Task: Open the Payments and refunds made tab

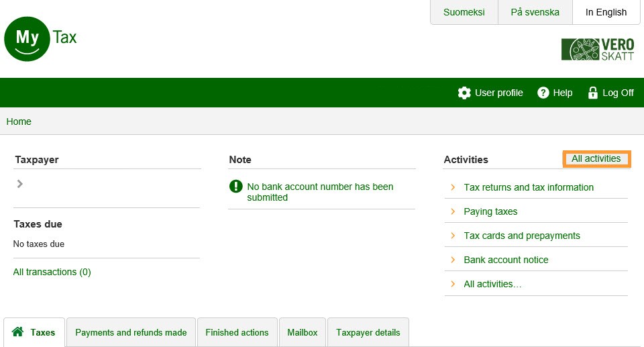Action: [x=131, y=332]
